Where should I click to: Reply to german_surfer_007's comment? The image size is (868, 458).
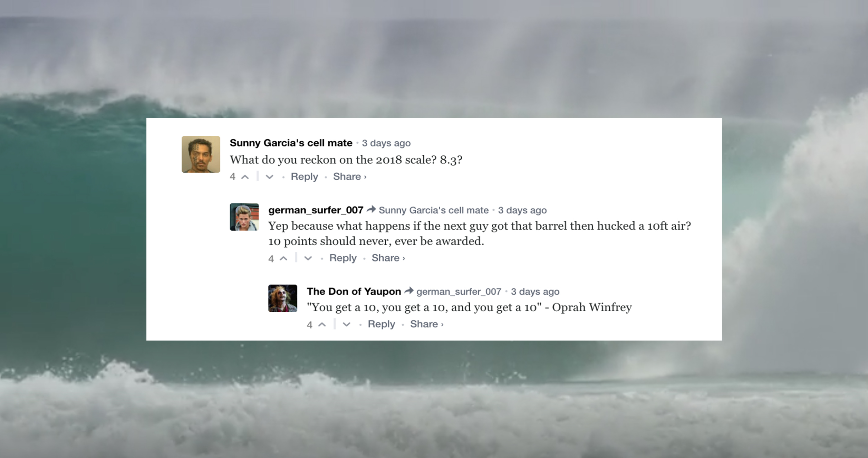[x=343, y=258]
